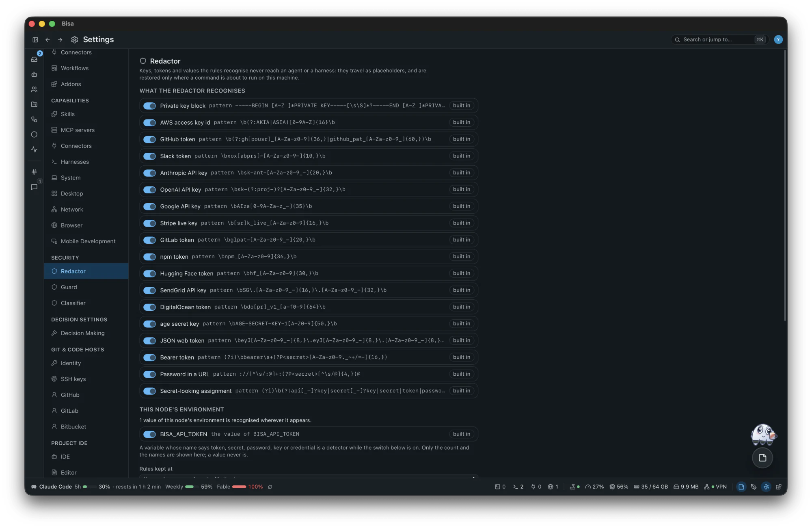Click the addons blocks icon in status bar

778,487
